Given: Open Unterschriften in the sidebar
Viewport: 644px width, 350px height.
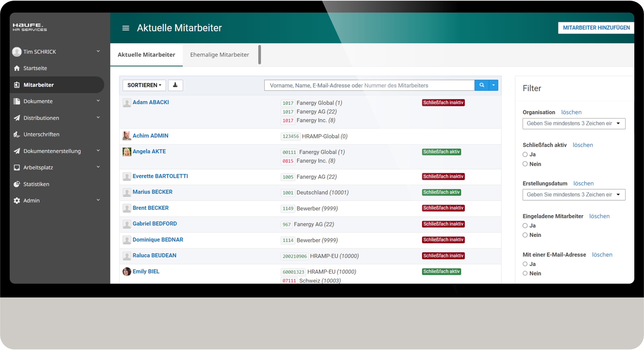Looking at the screenshot, I should pyautogui.click(x=57, y=134).
